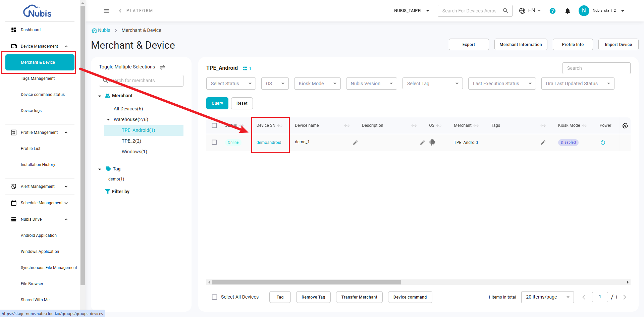Click the Query button
This screenshot has height=317, width=644.
217,103
